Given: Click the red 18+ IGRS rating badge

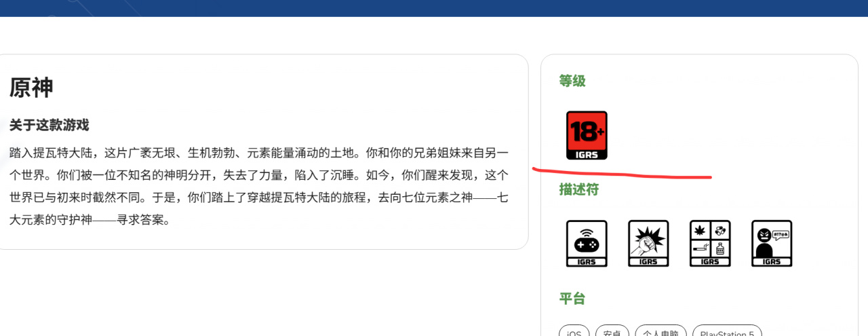Looking at the screenshot, I should point(587,136).
